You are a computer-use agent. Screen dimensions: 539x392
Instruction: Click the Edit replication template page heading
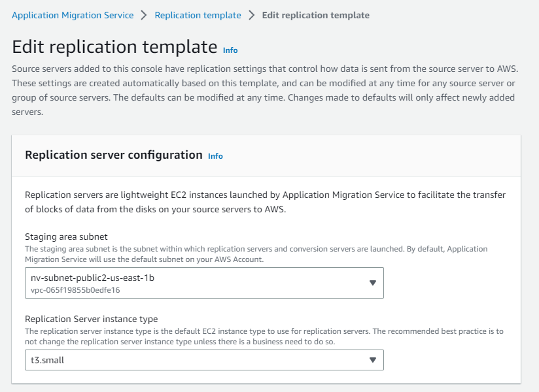click(114, 47)
